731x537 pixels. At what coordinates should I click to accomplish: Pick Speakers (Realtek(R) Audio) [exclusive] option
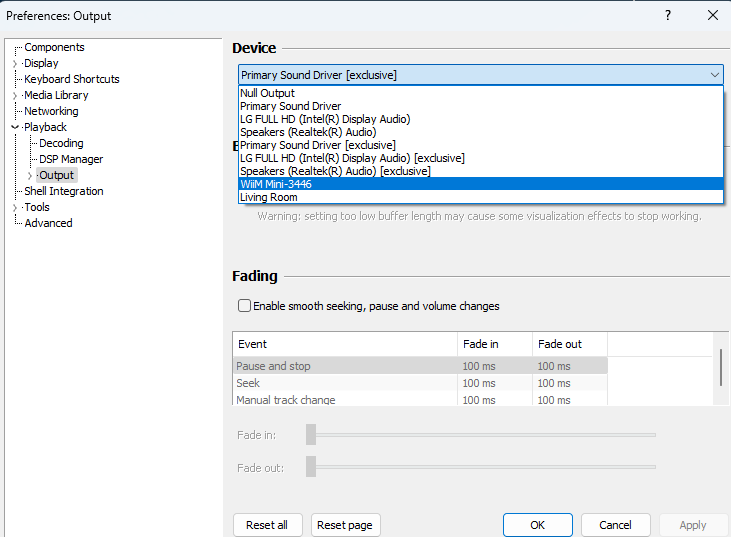(335, 171)
